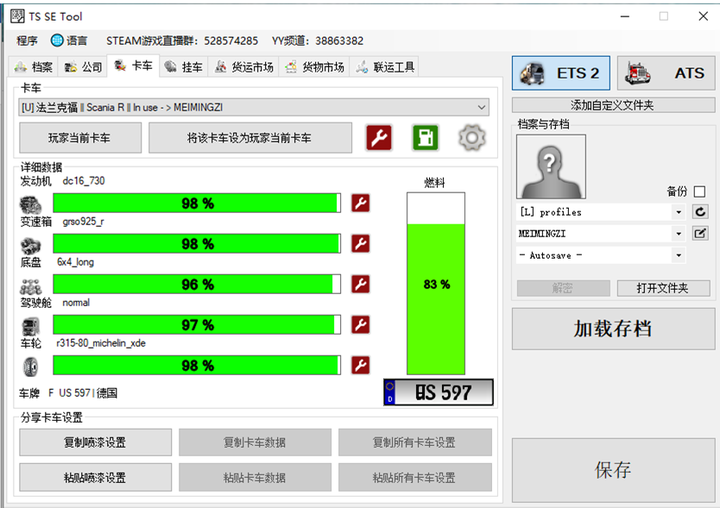Image resolution: width=720 pixels, height=508 pixels.
Task: Click the red wrench repair-all truck icon
Action: tap(379, 137)
